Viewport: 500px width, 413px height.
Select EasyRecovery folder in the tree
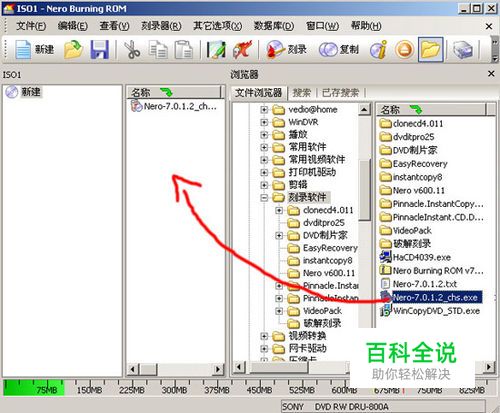point(330,248)
